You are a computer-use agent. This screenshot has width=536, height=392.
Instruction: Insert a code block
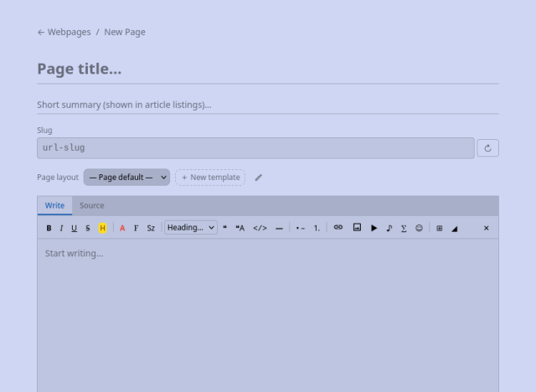[260, 228]
